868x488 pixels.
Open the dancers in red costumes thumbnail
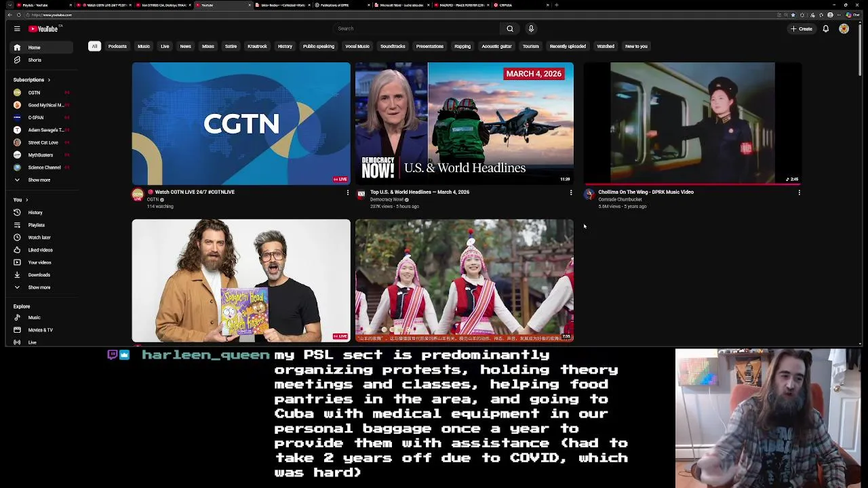465,281
